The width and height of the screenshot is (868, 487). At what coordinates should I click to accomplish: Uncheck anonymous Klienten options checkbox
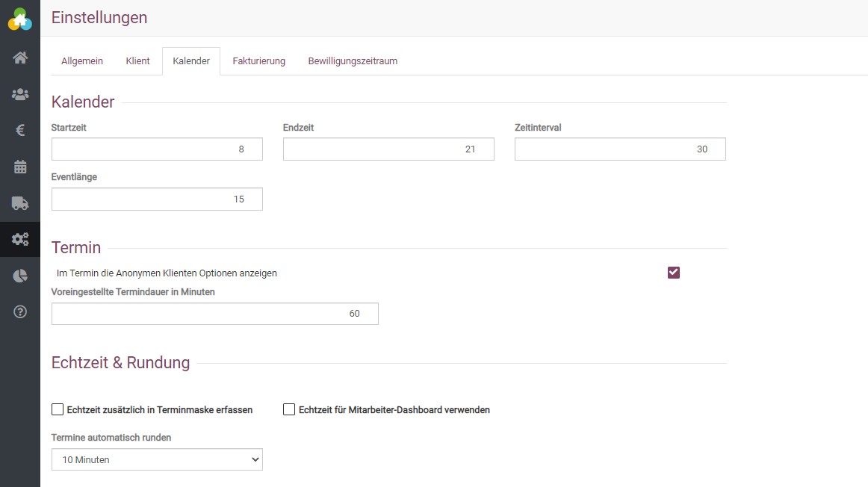pos(674,273)
